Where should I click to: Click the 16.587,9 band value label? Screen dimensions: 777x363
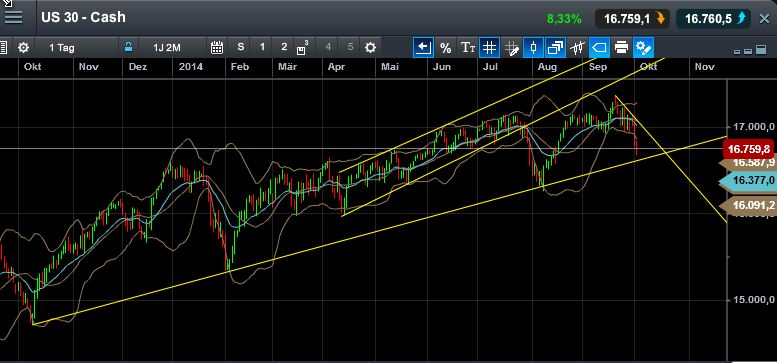click(x=749, y=163)
